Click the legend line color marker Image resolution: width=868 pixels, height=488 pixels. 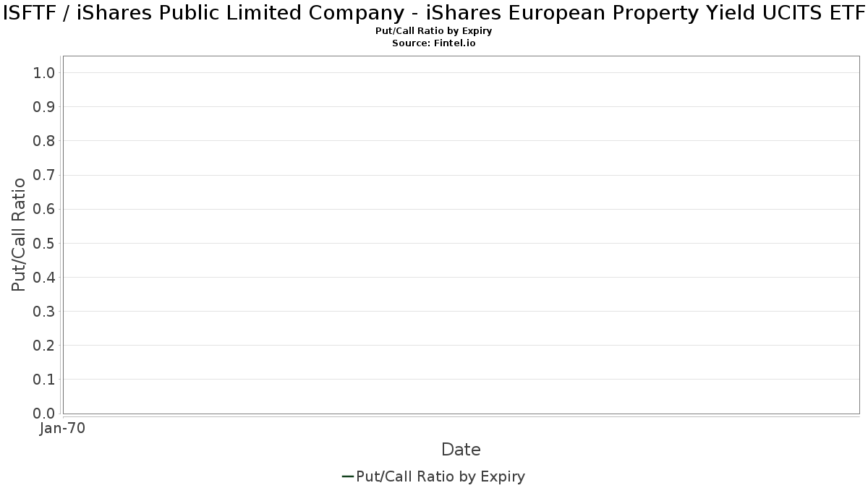tap(347, 476)
